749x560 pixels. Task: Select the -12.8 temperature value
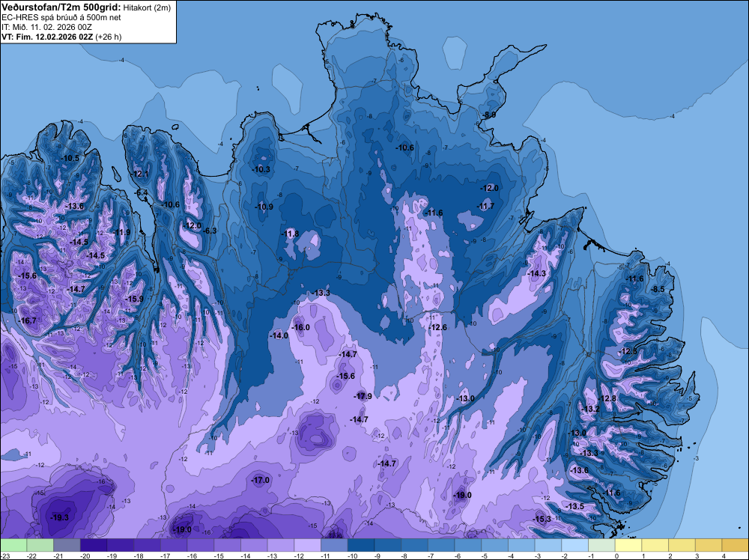(x=607, y=398)
